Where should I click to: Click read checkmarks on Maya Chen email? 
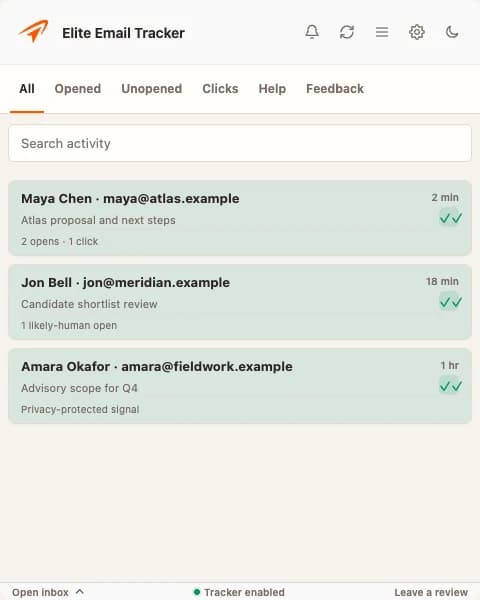(x=451, y=218)
